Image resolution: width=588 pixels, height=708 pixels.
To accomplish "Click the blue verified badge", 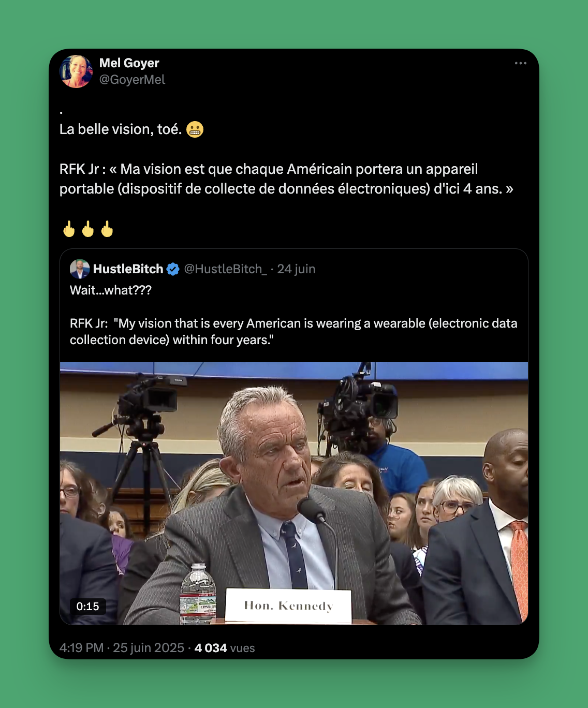I will tap(173, 269).
